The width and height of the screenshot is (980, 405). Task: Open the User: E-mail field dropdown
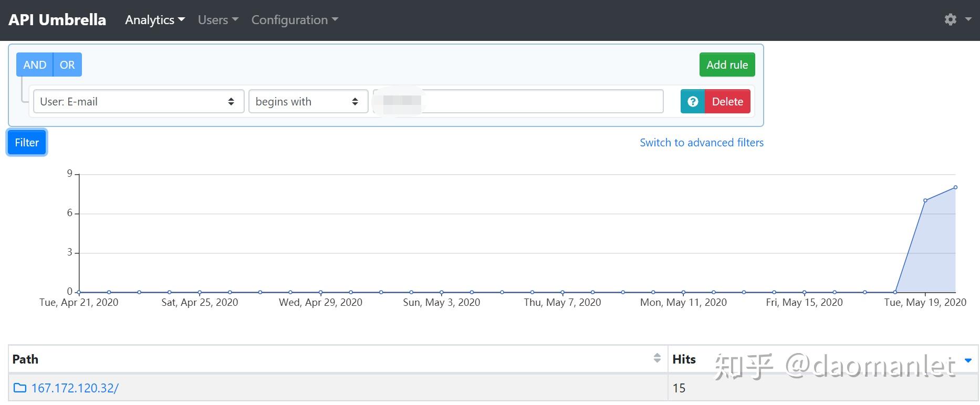(139, 102)
